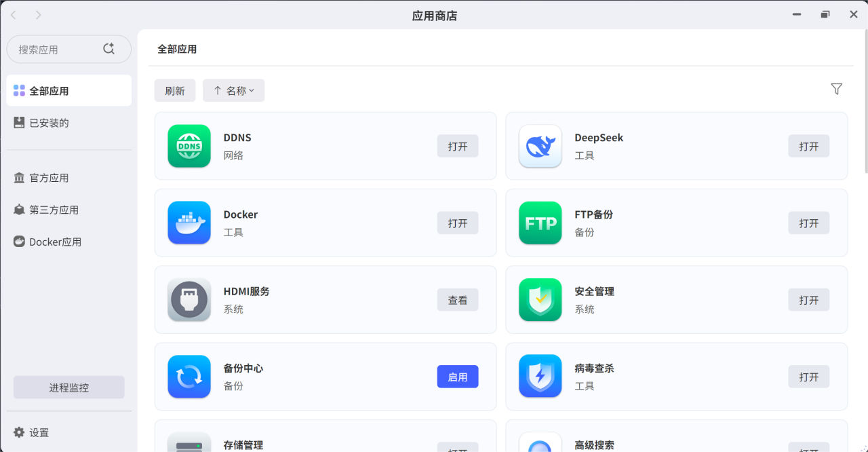The image size is (868, 452).
Task: Go to Docker应用 category
Action: [x=55, y=242]
